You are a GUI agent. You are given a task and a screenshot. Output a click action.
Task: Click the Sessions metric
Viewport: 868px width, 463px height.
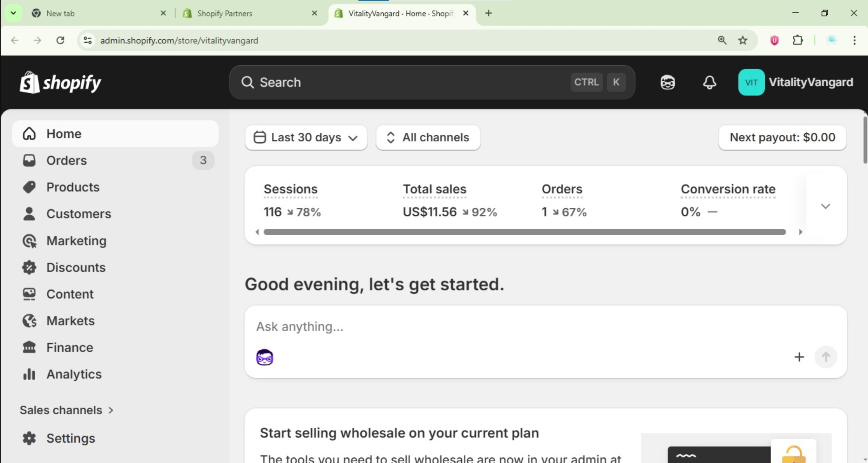292,201
